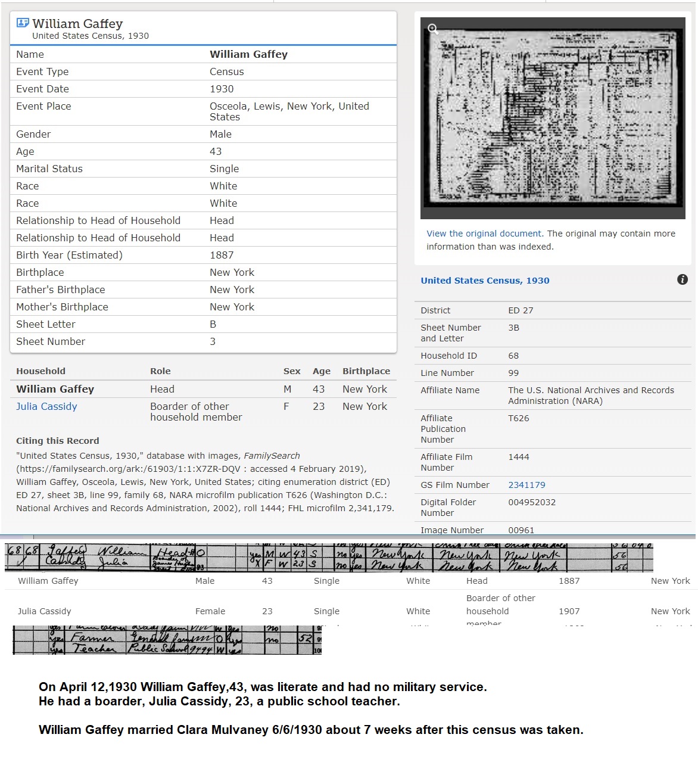Select 'Osceola, Lewis, New York, United States' event place
This screenshot has height=784, width=698.
(289, 111)
